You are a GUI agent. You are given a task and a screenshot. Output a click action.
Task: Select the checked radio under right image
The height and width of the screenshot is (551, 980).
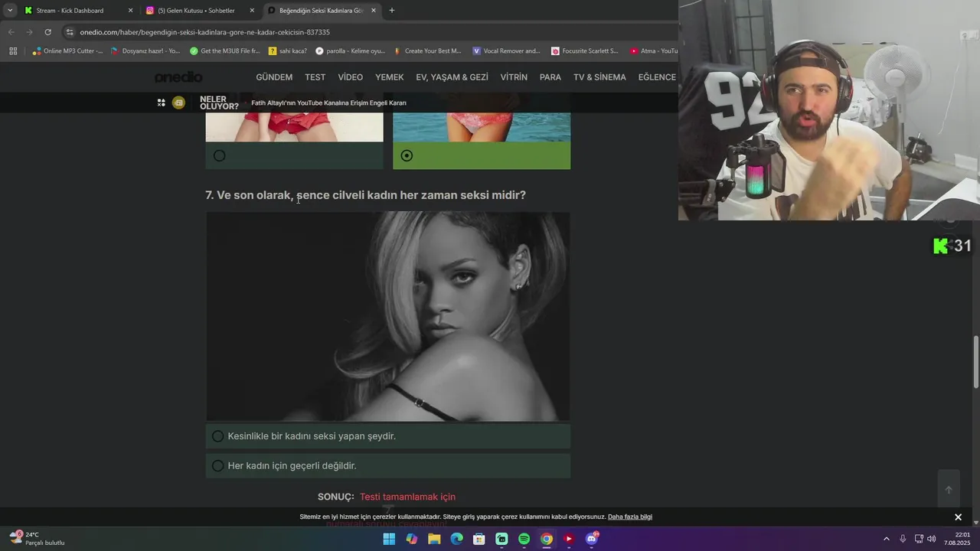click(407, 156)
